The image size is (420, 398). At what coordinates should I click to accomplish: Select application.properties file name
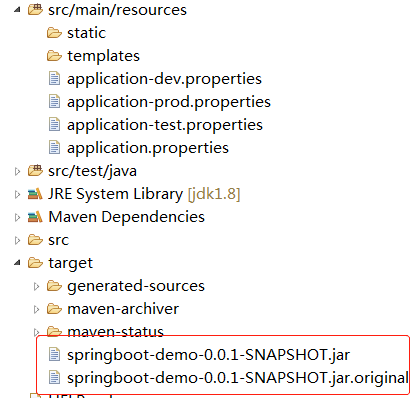tap(148, 148)
